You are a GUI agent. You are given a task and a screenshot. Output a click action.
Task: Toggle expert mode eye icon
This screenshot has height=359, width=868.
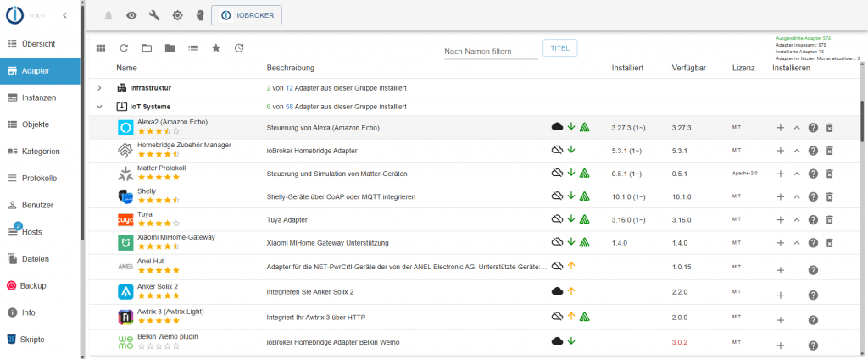[131, 15]
